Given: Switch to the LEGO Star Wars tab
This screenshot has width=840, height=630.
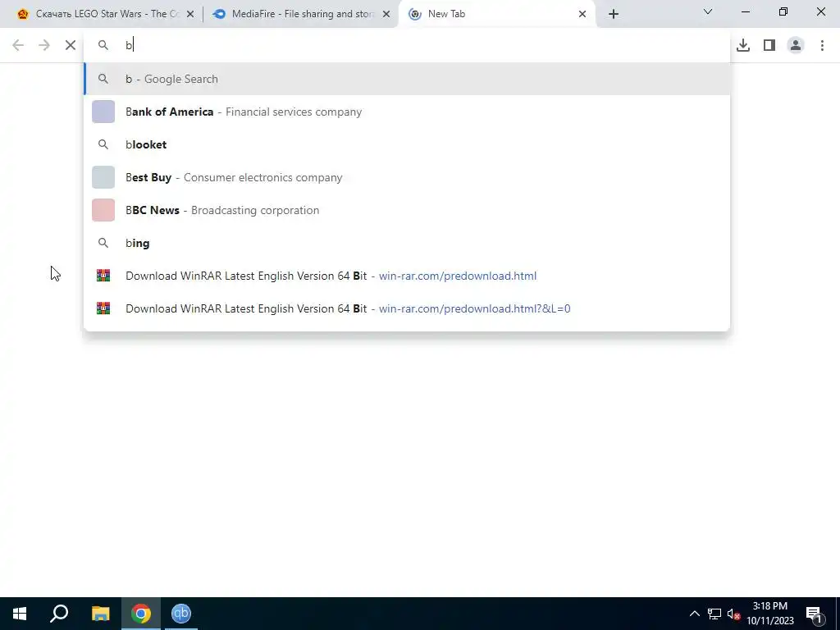Looking at the screenshot, I should [x=105, y=14].
